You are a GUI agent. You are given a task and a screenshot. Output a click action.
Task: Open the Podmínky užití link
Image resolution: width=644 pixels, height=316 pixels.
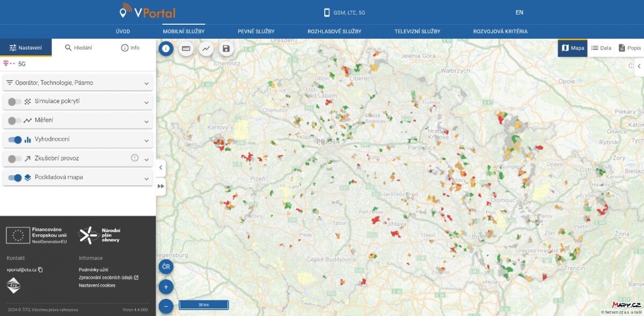[x=93, y=270]
